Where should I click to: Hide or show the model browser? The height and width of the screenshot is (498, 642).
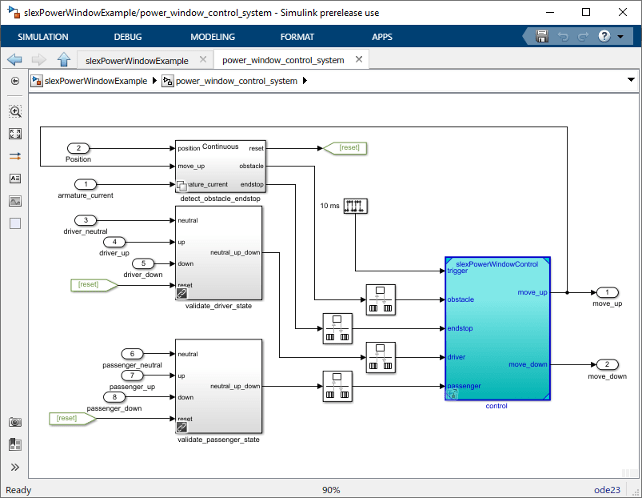[15, 81]
